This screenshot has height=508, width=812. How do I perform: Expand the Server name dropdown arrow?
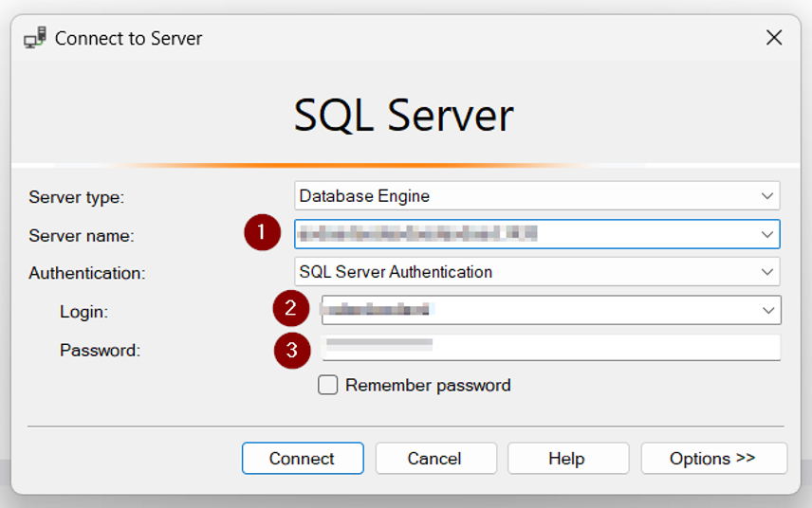766,233
